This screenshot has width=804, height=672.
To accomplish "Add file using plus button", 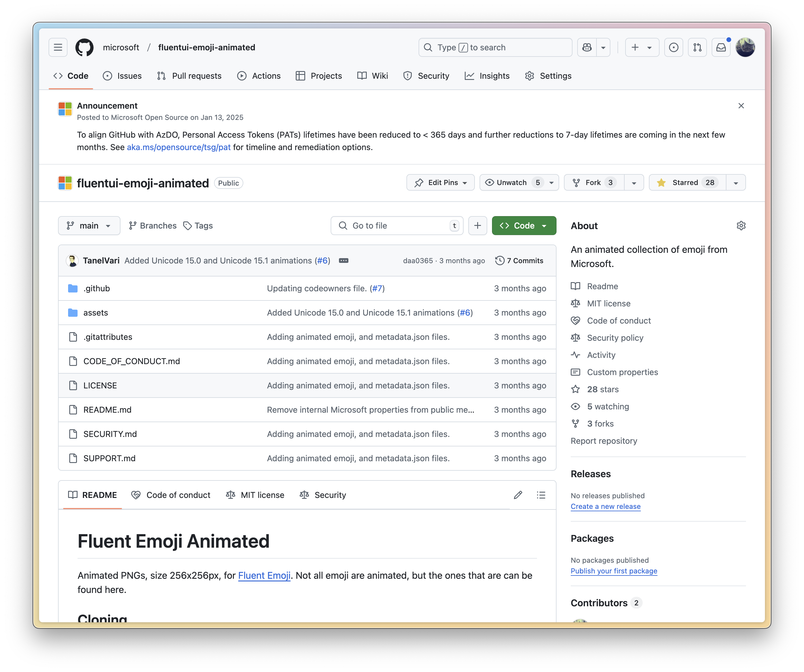I will [477, 226].
